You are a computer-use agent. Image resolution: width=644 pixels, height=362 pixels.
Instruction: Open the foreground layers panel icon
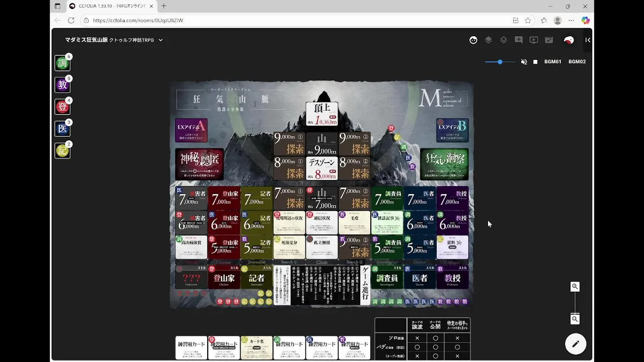[489, 40]
